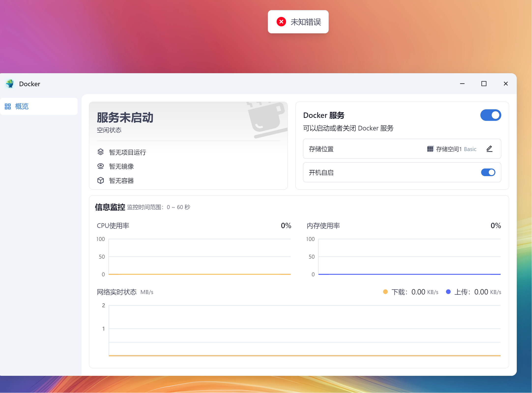Viewport: 532px width, 393px height.
Task: Edit storage location with the pencil icon
Action: pos(489,149)
